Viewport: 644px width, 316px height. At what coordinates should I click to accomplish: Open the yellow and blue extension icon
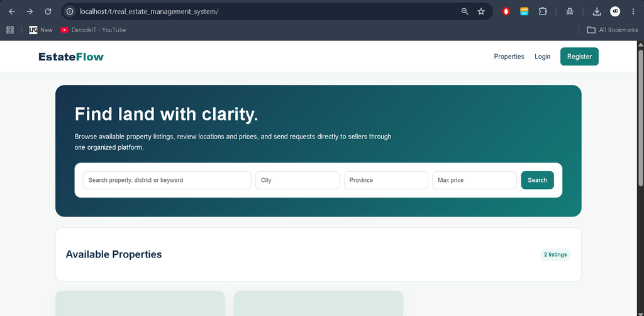tap(524, 11)
